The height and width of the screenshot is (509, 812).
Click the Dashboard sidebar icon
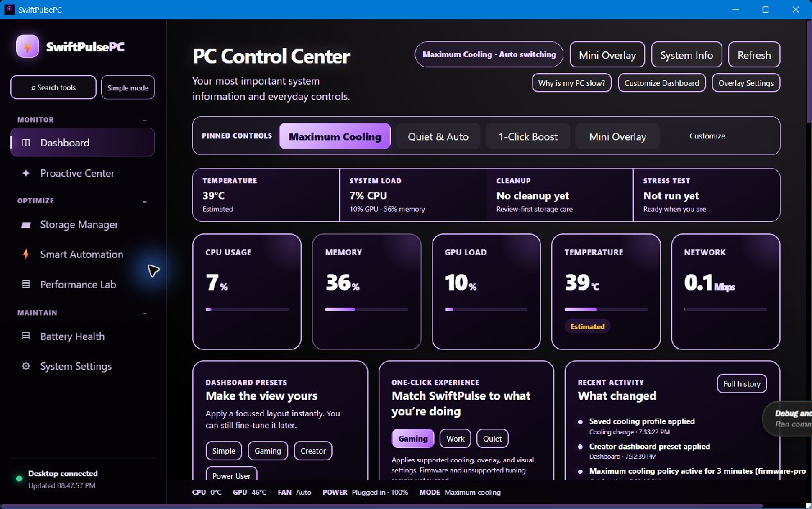(x=26, y=142)
